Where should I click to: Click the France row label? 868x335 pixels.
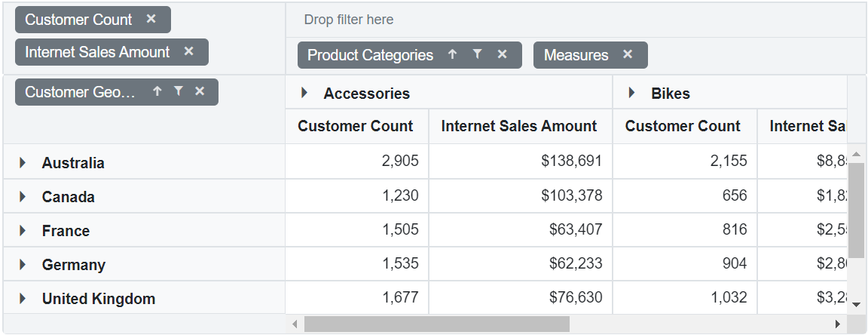pos(66,231)
